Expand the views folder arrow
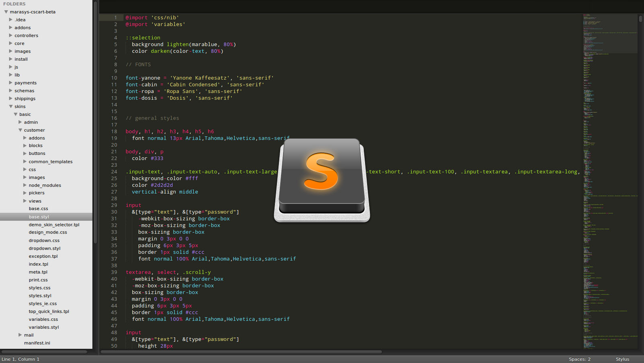The height and width of the screenshot is (363, 644). (25, 201)
